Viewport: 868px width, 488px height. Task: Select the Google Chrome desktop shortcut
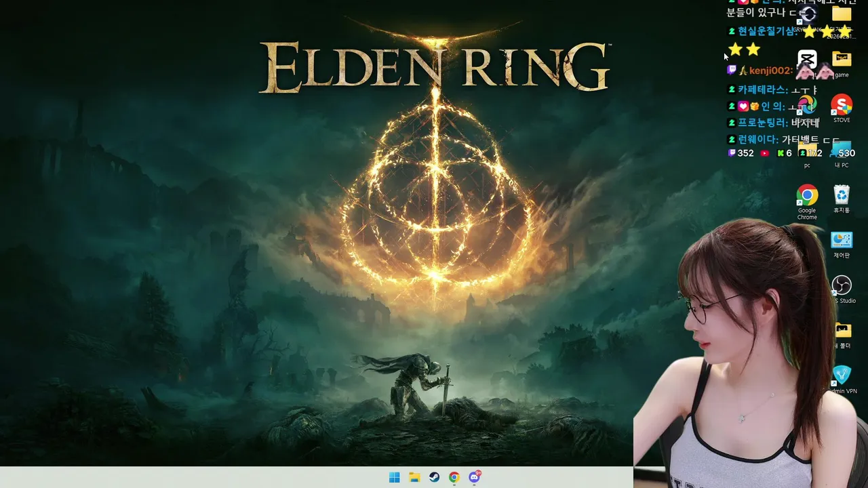807,202
